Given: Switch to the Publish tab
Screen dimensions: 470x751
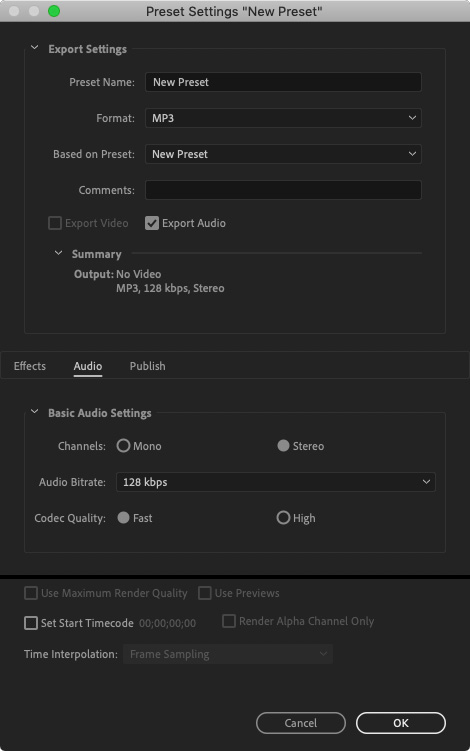Looking at the screenshot, I should [x=148, y=366].
